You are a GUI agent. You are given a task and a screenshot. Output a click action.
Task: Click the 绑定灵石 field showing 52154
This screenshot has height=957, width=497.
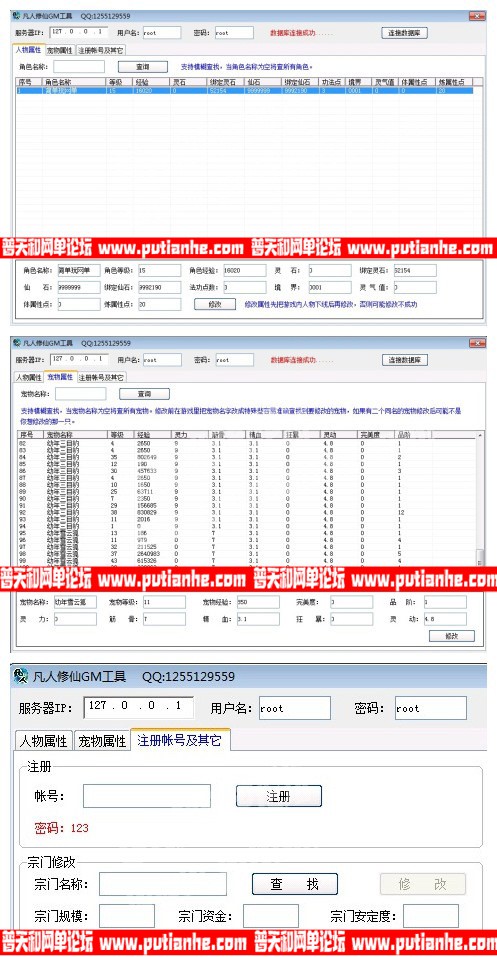tap(415, 270)
